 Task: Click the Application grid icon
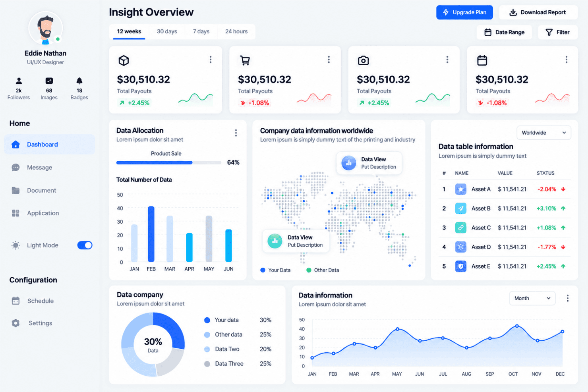coord(15,213)
